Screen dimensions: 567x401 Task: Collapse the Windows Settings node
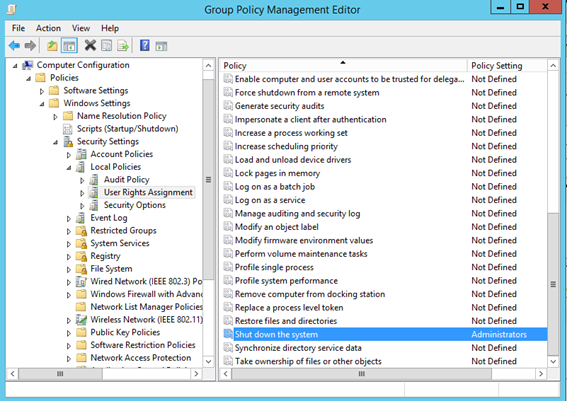pyautogui.click(x=42, y=104)
